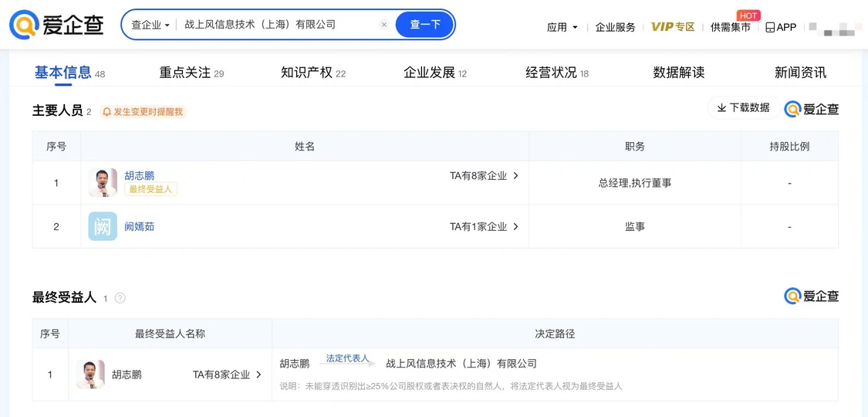This screenshot has height=417, width=868.
Task: Click the 职务 column header
Action: pyautogui.click(x=634, y=146)
